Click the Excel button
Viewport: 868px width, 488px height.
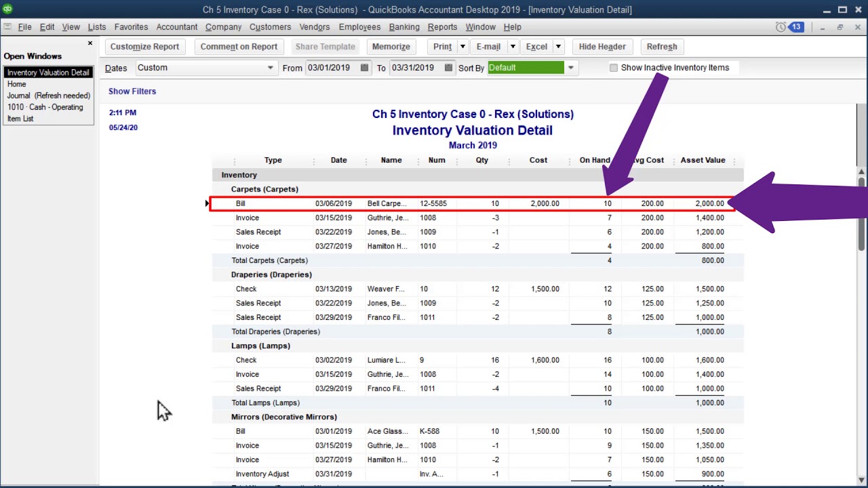[x=536, y=47]
